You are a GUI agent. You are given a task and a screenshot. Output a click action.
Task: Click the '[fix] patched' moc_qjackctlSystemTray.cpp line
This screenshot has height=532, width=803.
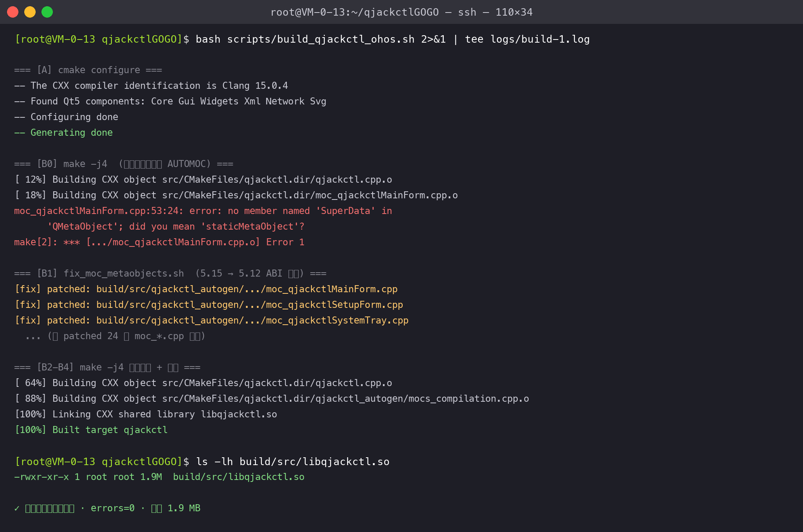click(211, 320)
